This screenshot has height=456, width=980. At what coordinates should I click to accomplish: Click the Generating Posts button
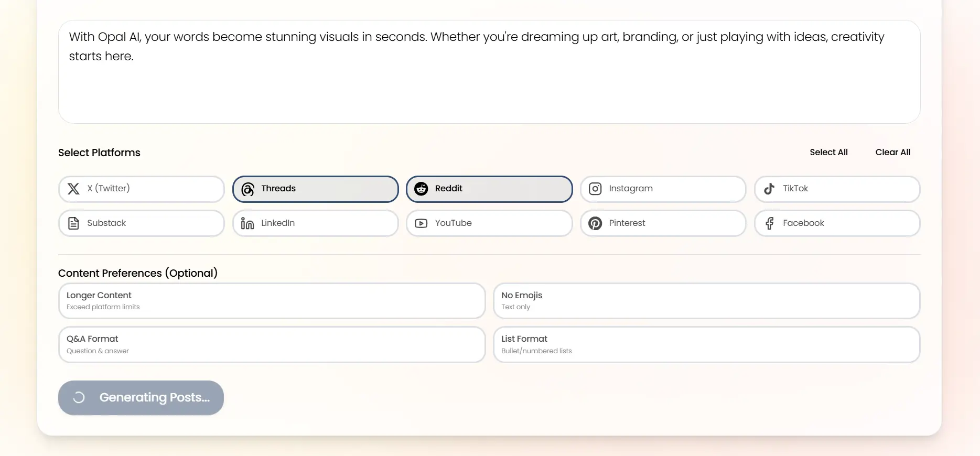pos(141,398)
